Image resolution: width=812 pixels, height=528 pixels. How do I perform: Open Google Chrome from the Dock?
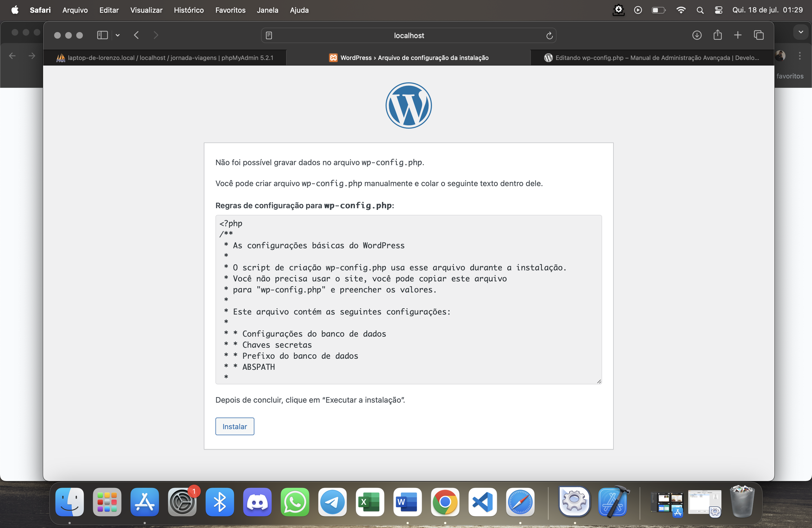click(x=445, y=502)
